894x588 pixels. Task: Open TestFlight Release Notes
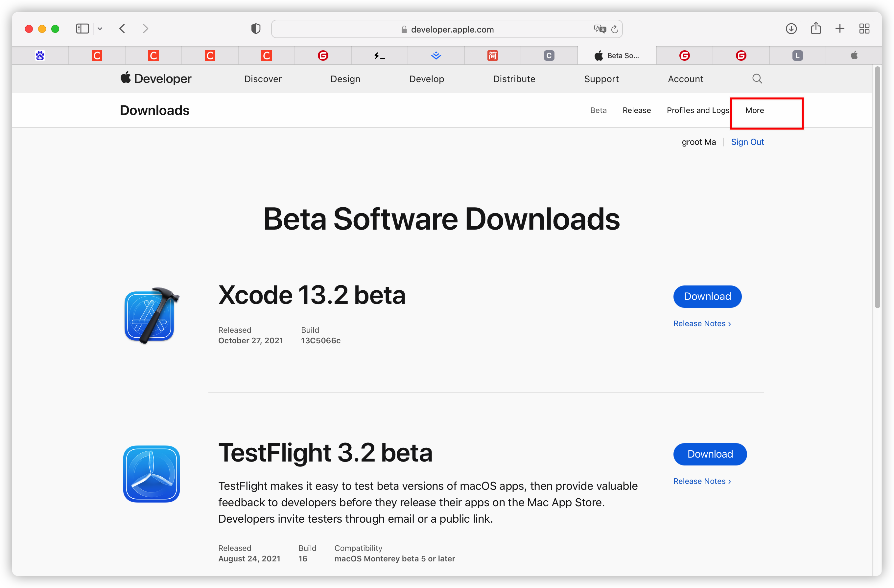pos(702,481)
